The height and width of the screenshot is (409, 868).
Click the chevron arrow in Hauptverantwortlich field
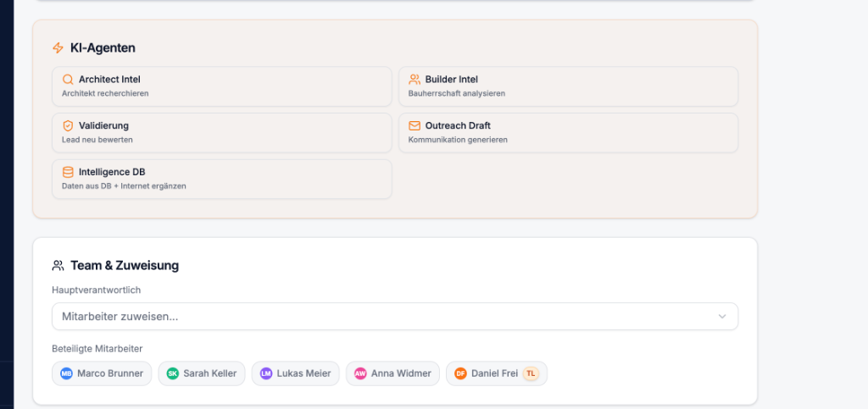tap(722, 317)
